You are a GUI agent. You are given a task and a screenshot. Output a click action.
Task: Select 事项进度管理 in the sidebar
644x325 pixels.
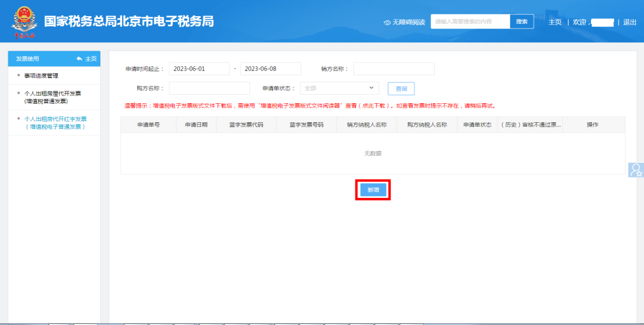coord(41,76)
